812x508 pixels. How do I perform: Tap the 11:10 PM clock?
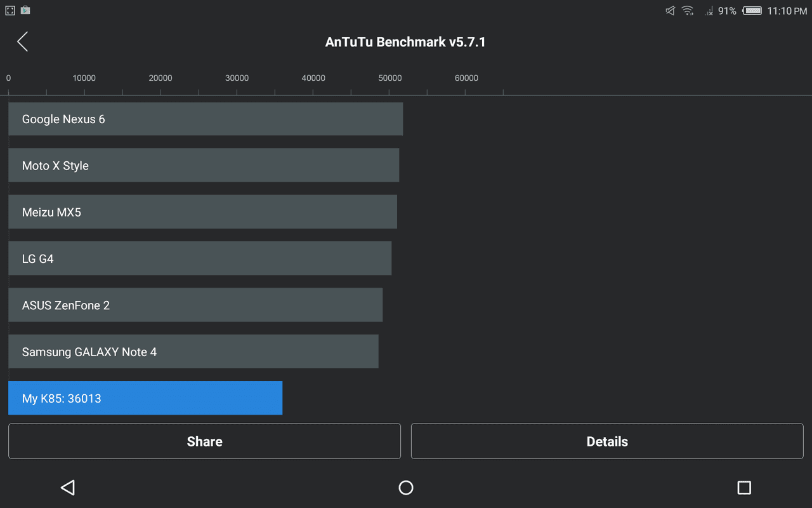click(787, 11)
